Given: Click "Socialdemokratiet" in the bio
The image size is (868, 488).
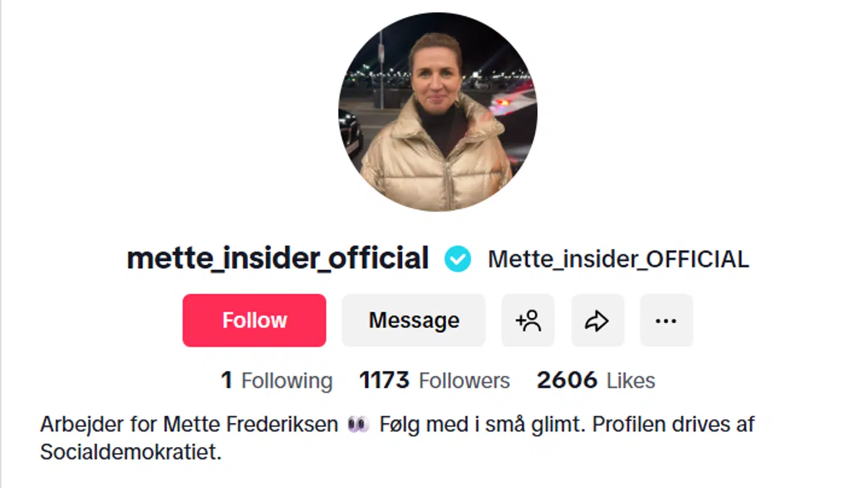Looking at the screenshot, I should [130, 451].
